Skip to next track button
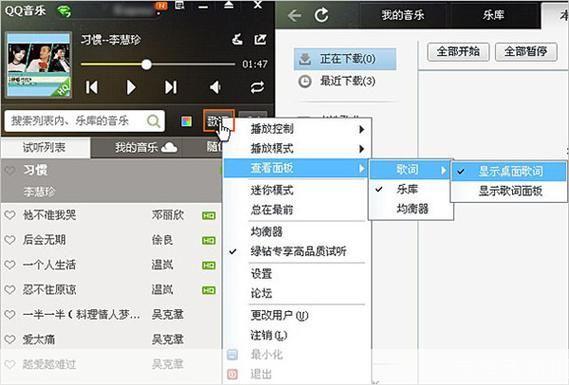Viewport: 569px width, 385px height. pyautogui.click(x=171, y=87)
